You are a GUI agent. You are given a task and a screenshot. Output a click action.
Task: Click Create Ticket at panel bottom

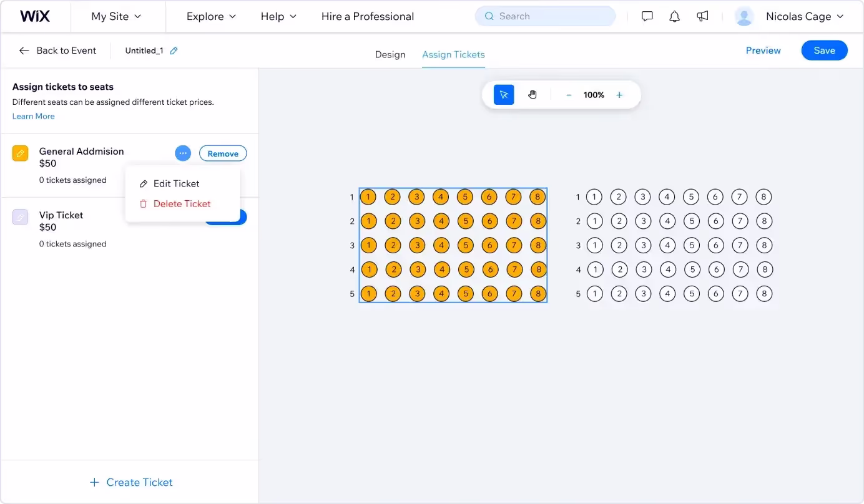[131, 482]
